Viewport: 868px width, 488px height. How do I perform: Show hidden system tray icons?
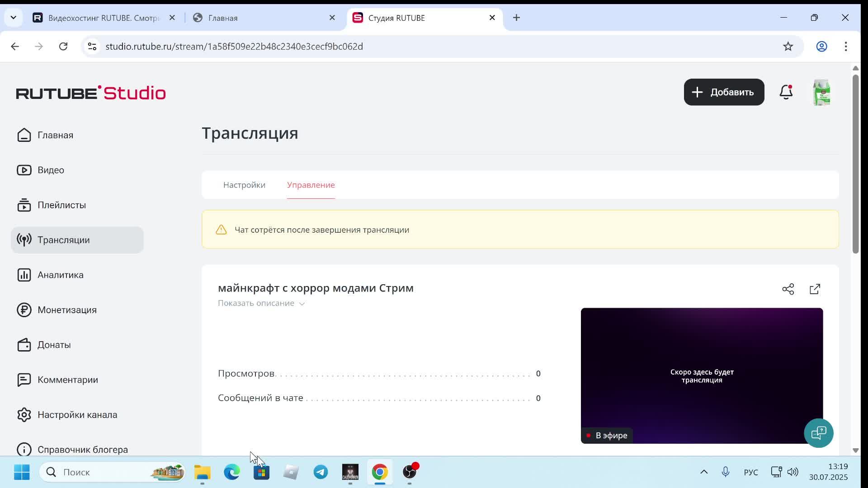click(x=704, y=472)
